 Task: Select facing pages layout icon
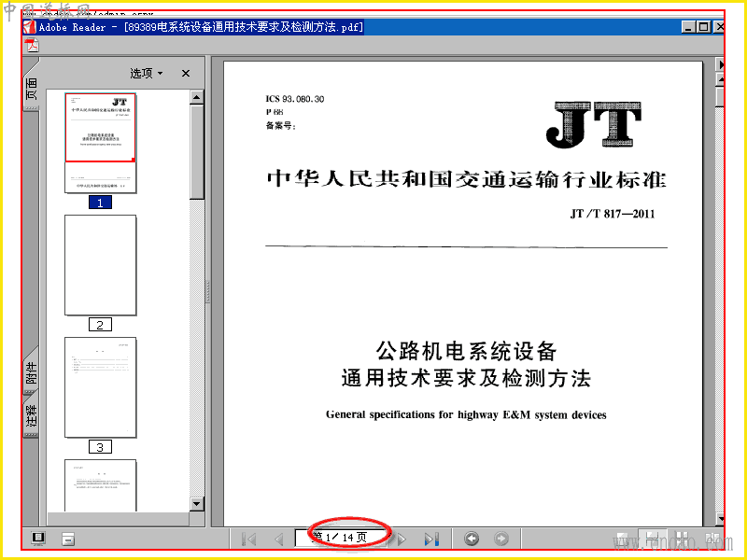(683, 539)
